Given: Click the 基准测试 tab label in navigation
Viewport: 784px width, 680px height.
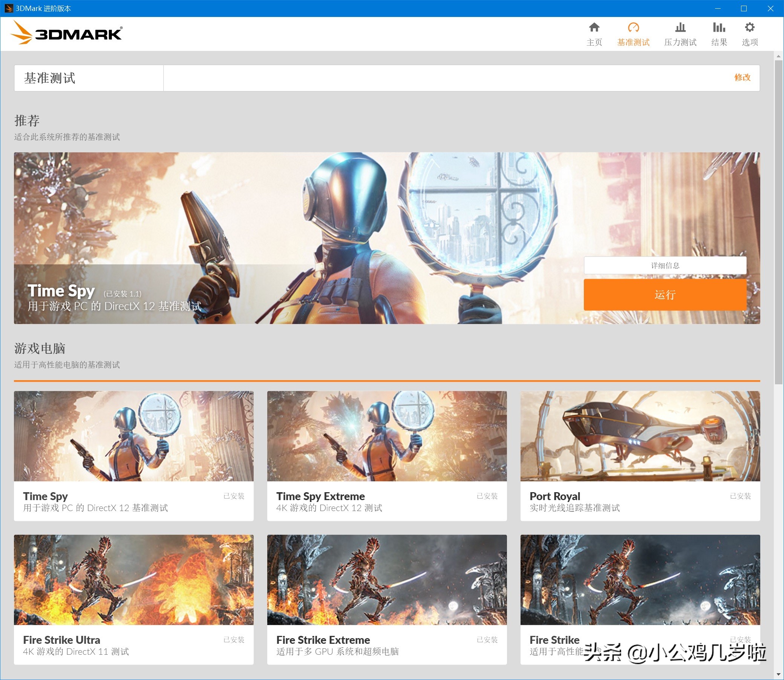Looking at the screenshot, I should 633,43.
